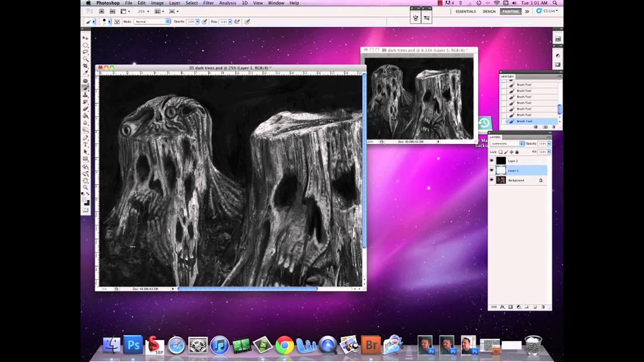The width and height of the screenshot is (644, 362).
Task: Click main document horizontal scrollbar
Action: point(248,289)
